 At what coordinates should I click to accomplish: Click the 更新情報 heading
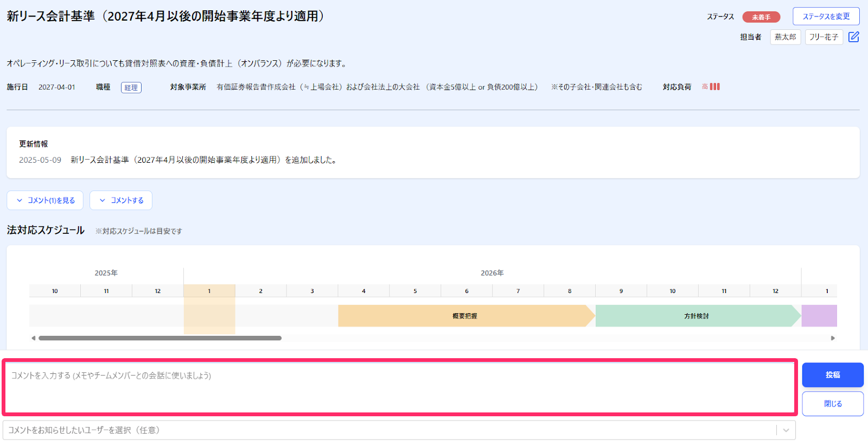pos(34,144)
